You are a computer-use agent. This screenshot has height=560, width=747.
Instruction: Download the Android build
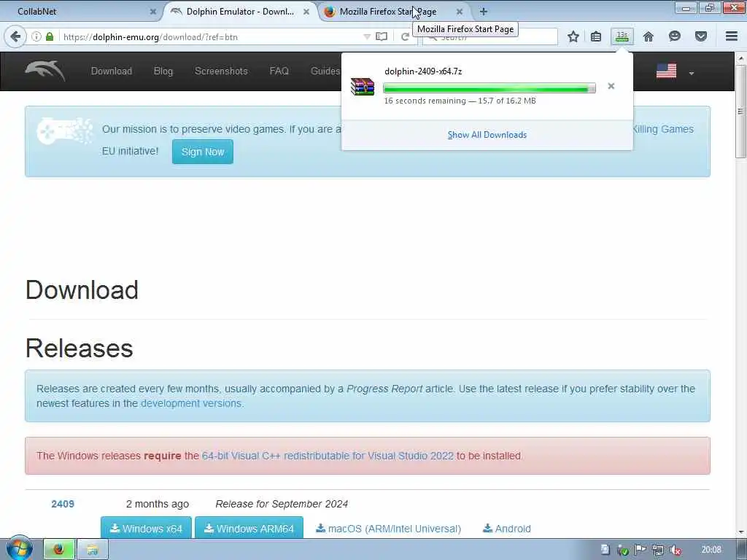[x=507, y=529]
